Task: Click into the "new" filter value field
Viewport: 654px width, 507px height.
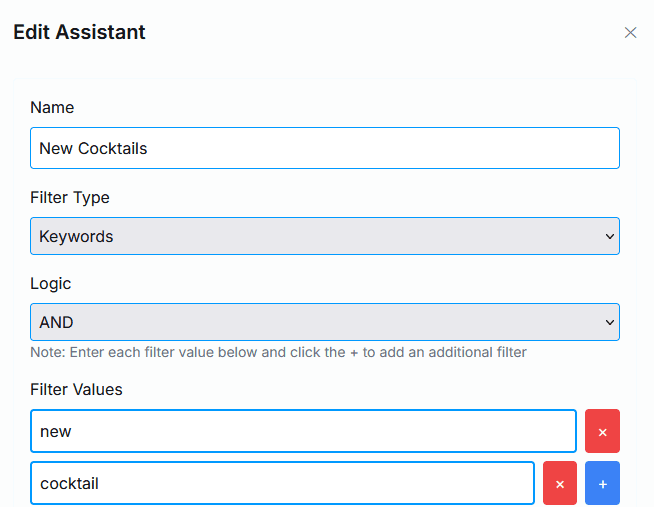Action: pyautogui.click(x=303, y=431)
